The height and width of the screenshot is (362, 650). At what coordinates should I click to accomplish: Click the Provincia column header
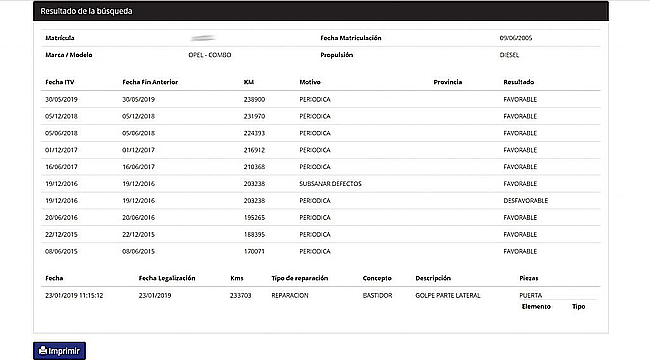pyautogui.click(x=448, y=82)
